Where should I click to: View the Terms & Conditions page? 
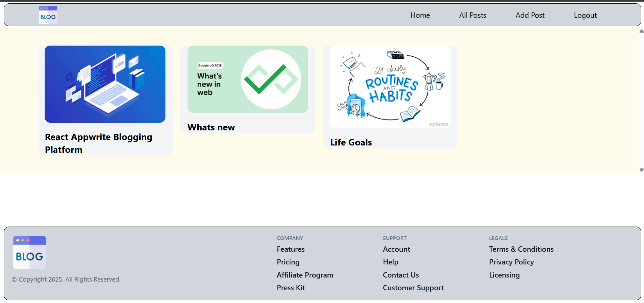pos(521,249)
